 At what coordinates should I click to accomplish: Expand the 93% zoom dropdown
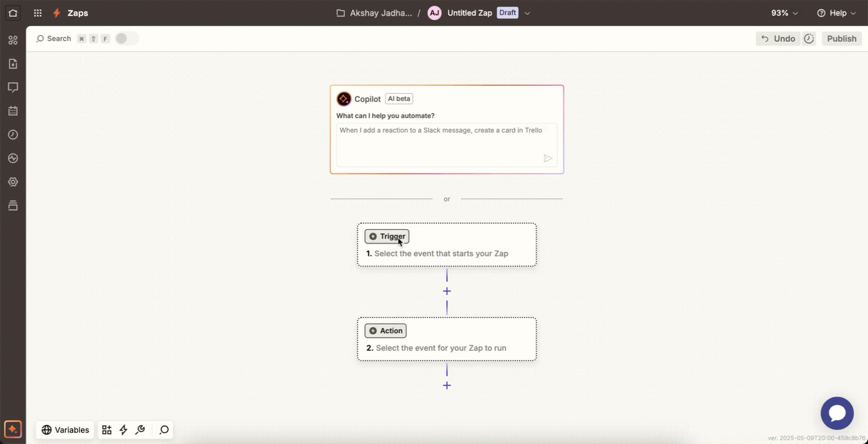pos(785,13)
